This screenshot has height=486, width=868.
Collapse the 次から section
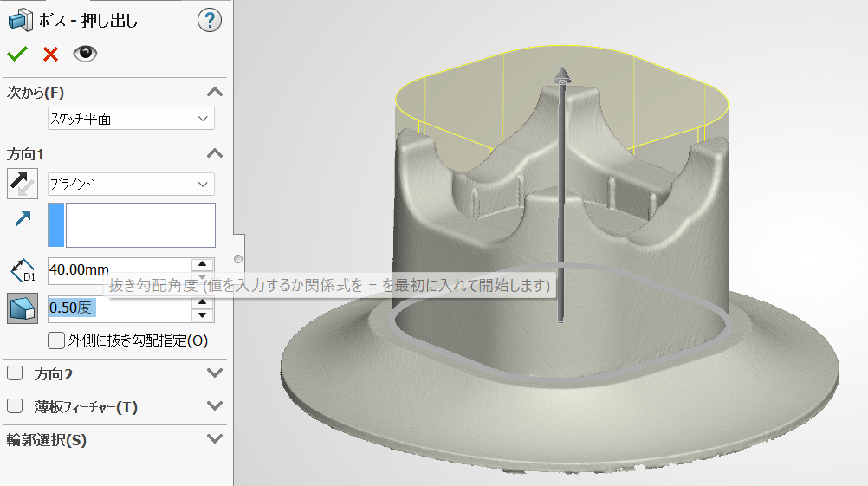(215, 92)
